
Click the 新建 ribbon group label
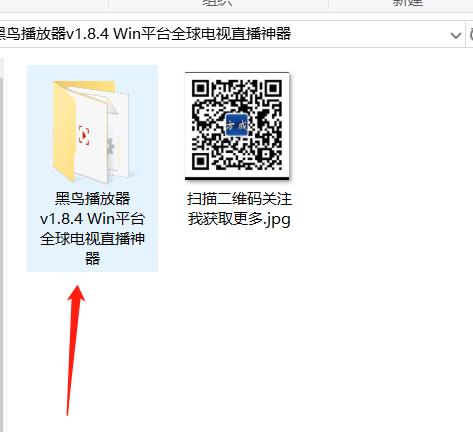point(408,2)
